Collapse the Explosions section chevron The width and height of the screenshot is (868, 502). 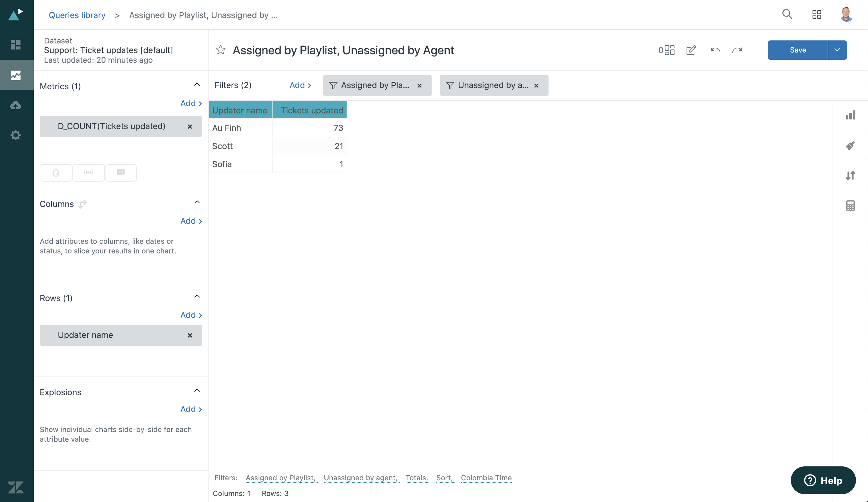[197, 390]
